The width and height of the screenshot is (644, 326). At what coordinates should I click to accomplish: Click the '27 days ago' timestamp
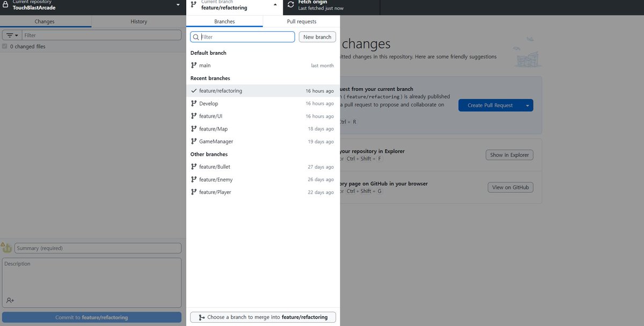pos(321,167)
